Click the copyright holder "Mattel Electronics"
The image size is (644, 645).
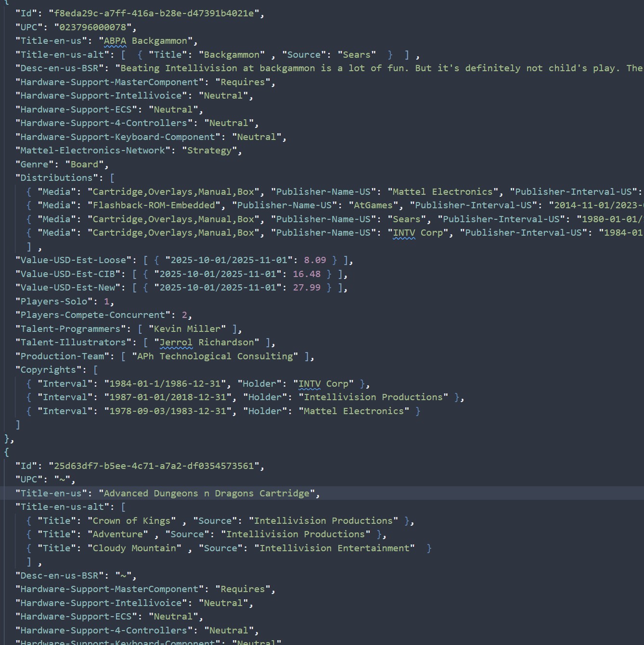[354, 411]
